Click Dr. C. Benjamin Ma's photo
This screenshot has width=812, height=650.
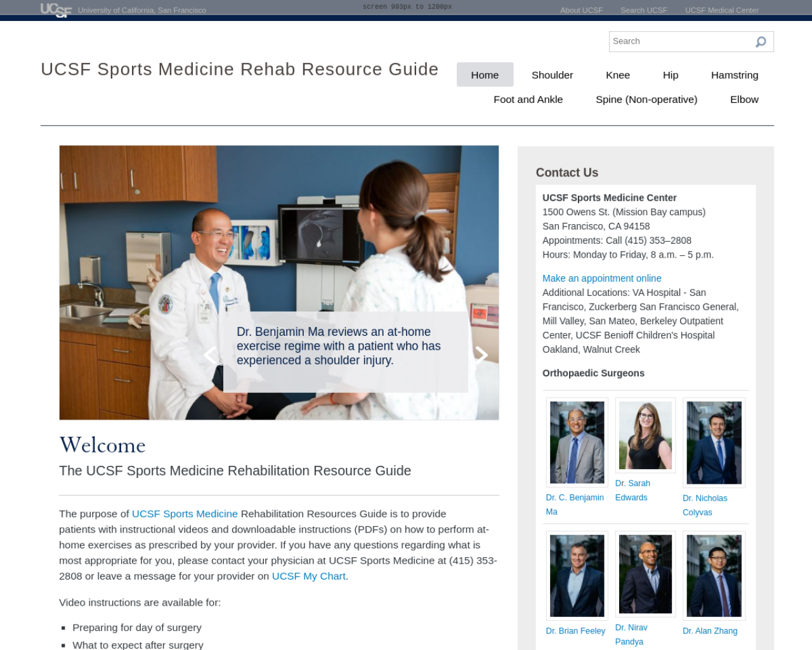577,442
